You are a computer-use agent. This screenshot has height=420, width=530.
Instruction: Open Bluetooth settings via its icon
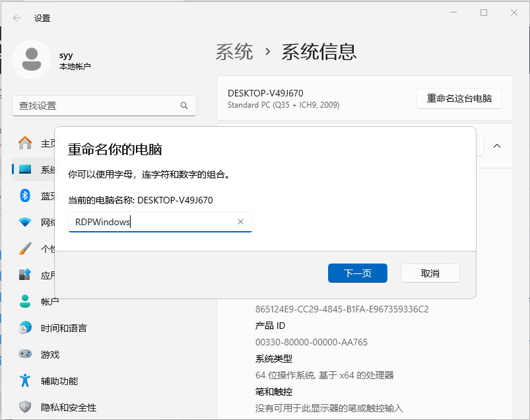point(25,195)
